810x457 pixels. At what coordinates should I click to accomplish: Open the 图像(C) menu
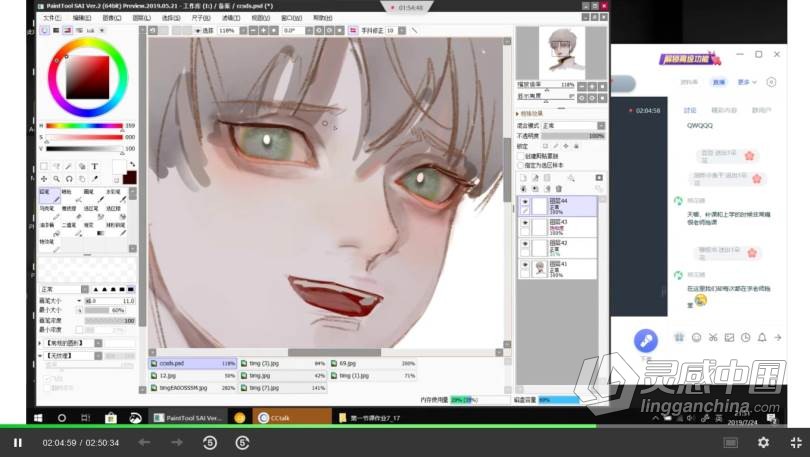coord(112,18)
